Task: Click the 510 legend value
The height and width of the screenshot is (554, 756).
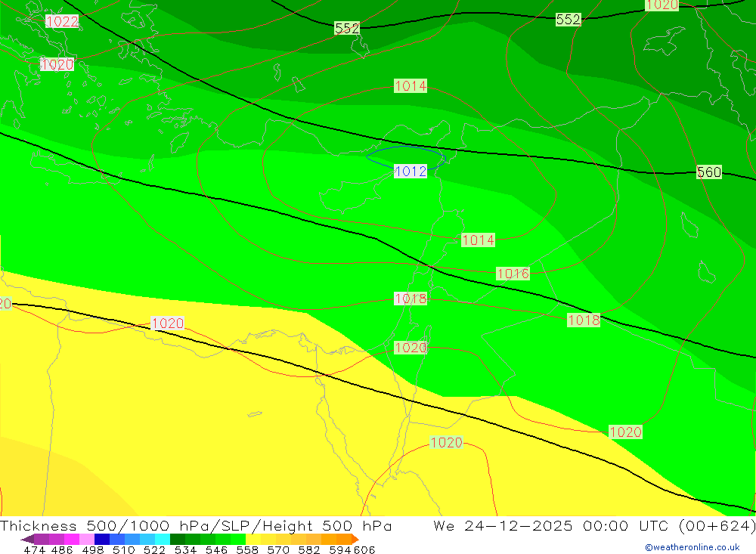Action: 123,550
